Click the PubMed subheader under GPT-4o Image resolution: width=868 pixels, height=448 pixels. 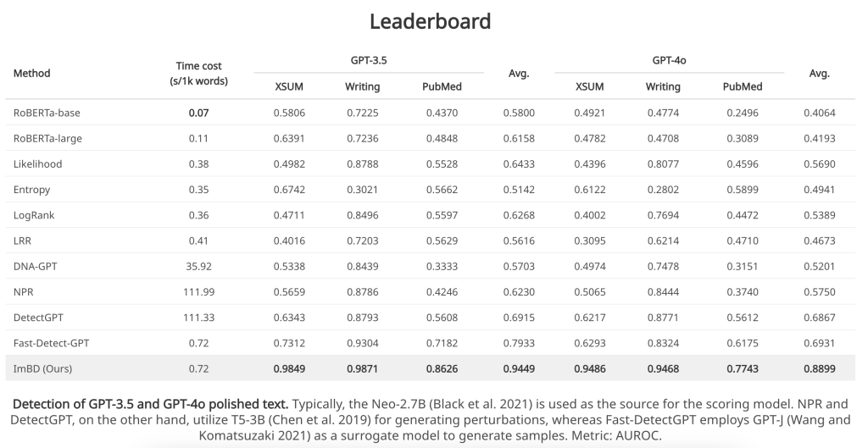tap(743, 87)
